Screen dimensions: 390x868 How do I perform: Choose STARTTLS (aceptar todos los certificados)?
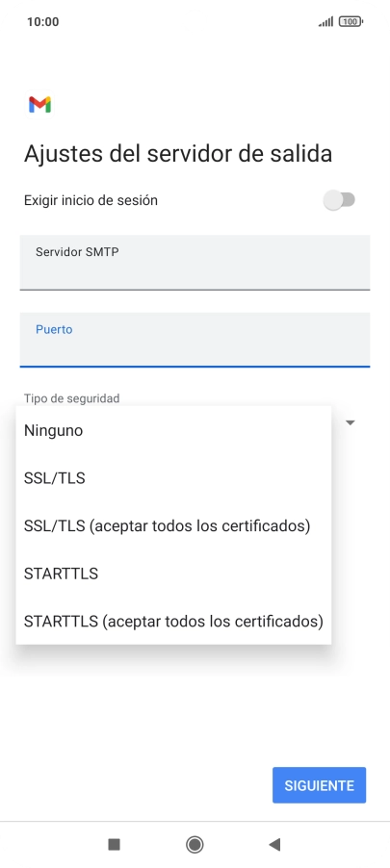click(173, 621)
